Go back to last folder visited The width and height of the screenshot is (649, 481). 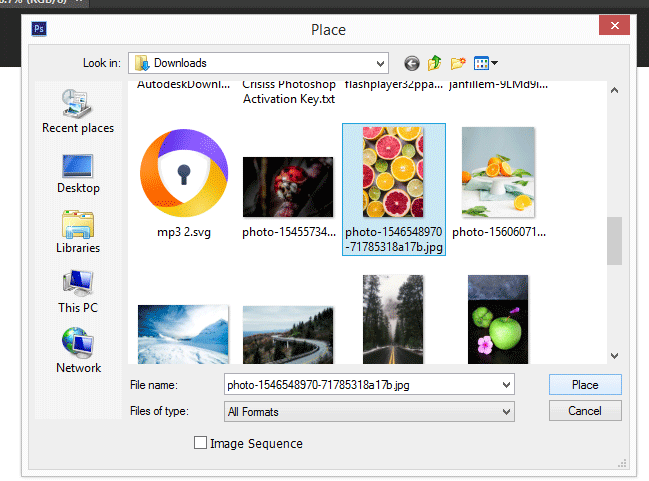411,63
